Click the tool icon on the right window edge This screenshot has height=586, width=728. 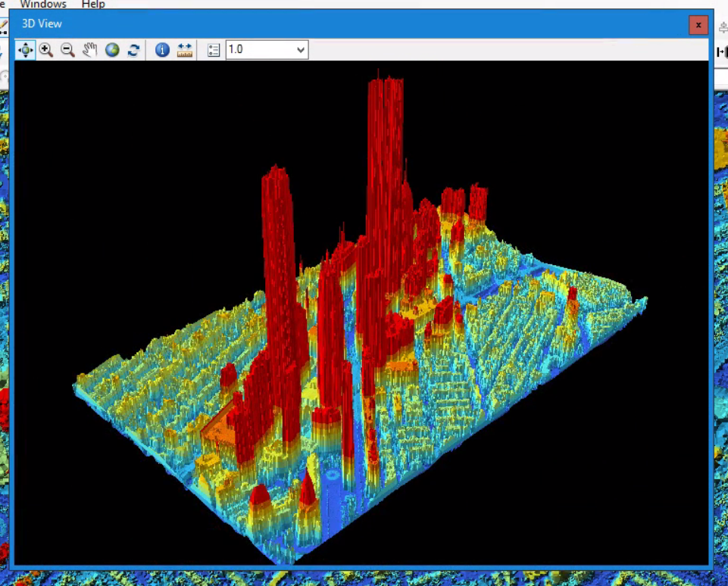(x=722, y=51)
